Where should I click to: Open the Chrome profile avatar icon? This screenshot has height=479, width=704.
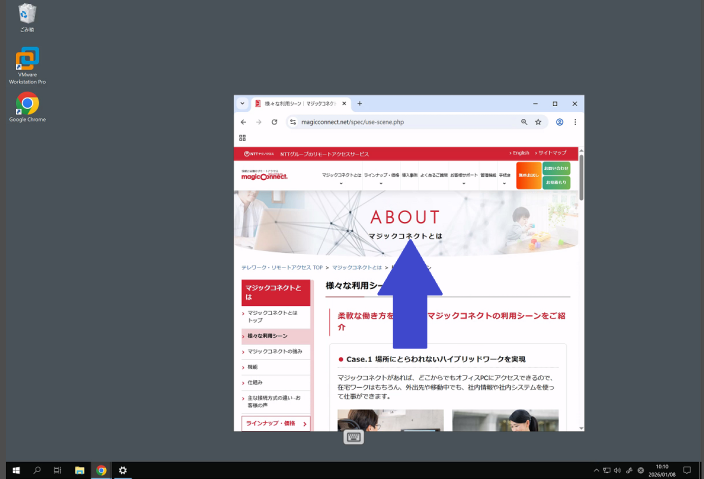point(560,122)
